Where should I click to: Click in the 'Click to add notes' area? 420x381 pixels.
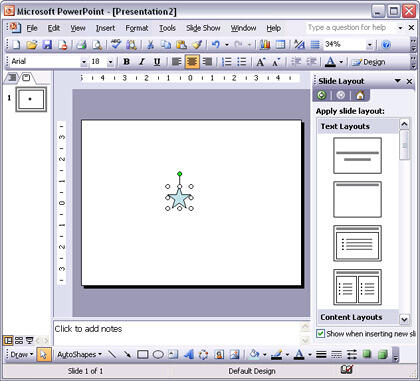[x=177, y=333]
